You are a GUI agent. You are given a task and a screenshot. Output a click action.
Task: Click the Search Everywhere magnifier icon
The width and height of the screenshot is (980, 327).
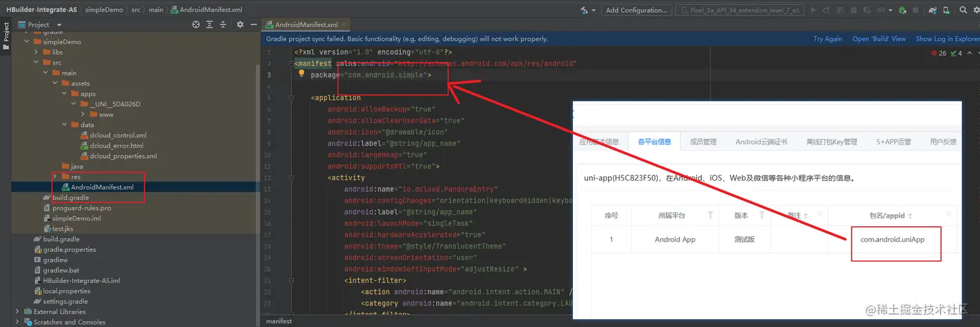(963, 10)
